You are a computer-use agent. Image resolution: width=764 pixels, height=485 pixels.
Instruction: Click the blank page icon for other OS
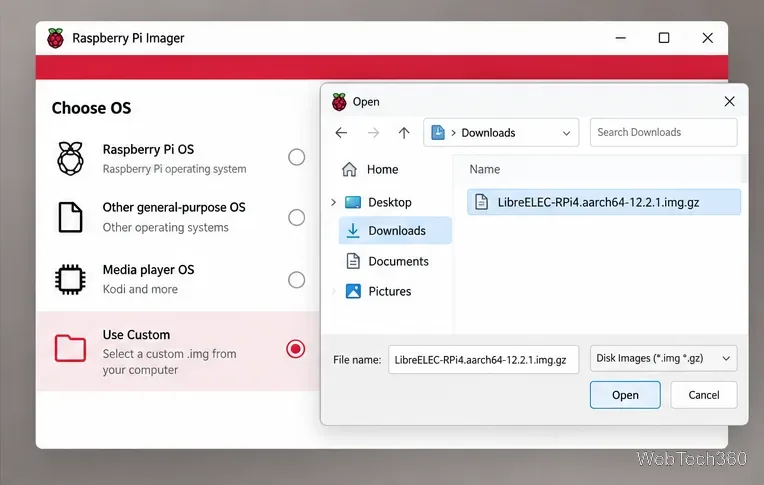(70, 217)
